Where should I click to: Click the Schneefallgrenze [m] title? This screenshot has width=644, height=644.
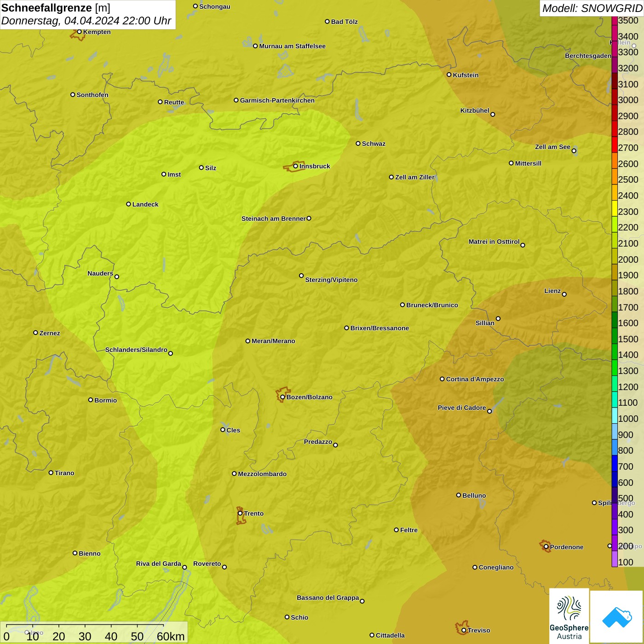[56, 8]
